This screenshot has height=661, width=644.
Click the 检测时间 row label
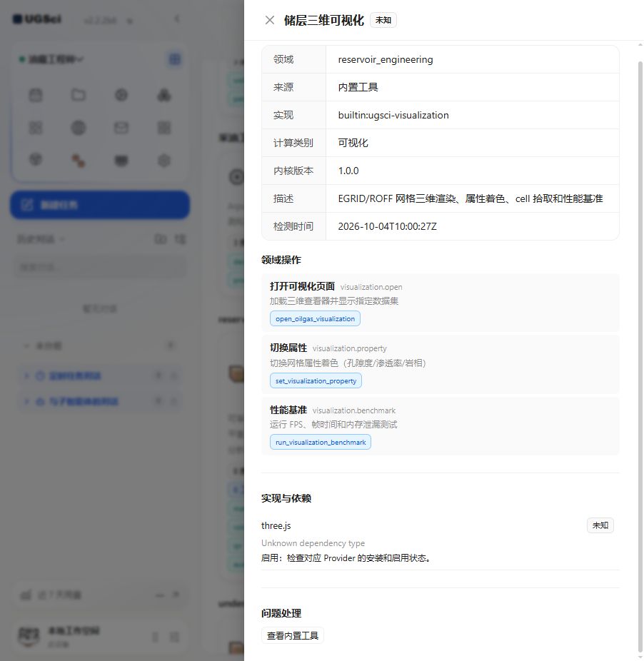(x=293, y=226)
